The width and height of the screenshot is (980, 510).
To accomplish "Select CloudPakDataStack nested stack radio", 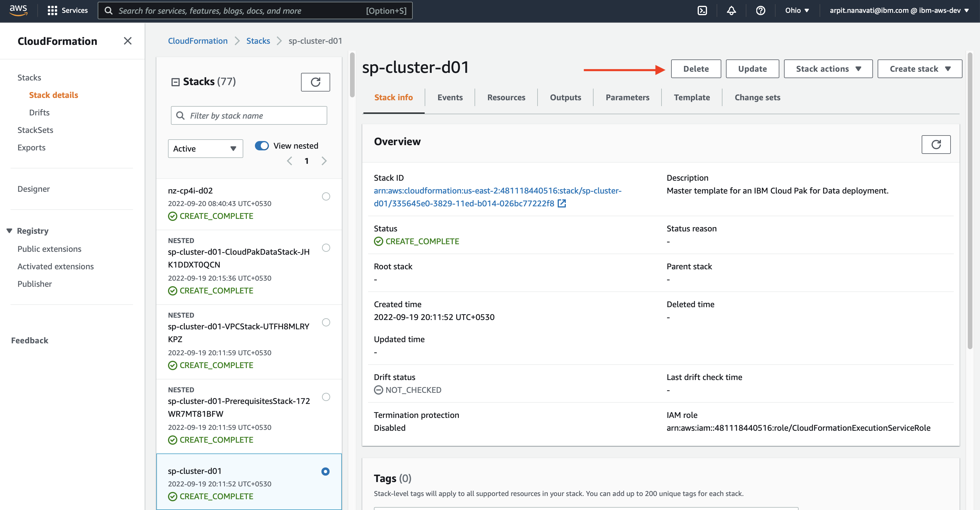I will [326, 248].
